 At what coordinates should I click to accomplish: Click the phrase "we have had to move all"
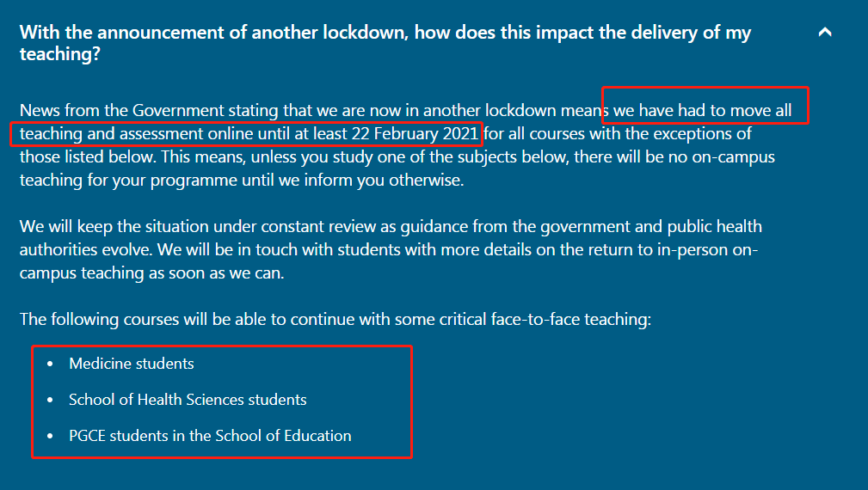click(x=702, y=111)
